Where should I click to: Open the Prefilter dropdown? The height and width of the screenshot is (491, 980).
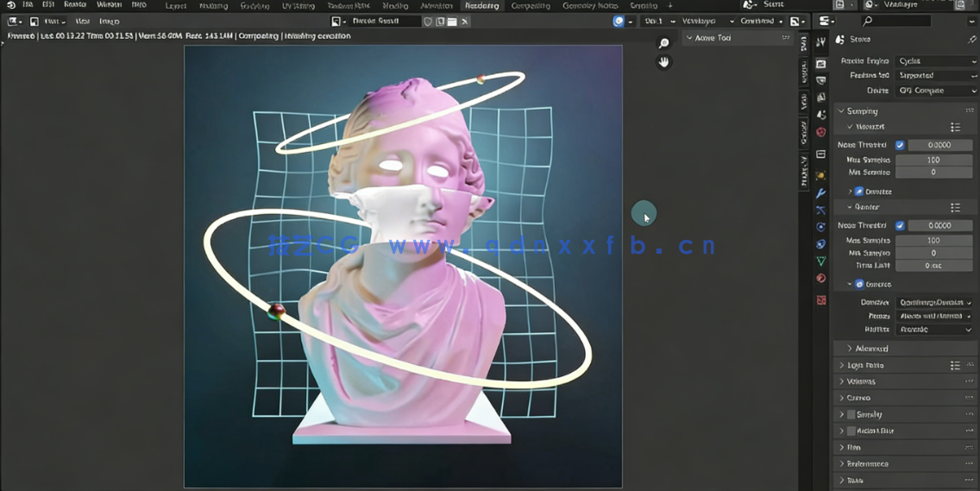point(935,329)
